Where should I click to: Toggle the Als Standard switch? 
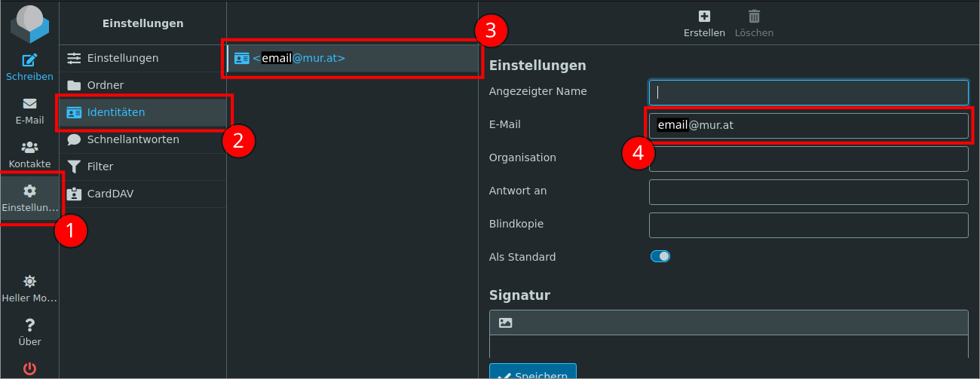pyautogui.click(x=660, y=256)
